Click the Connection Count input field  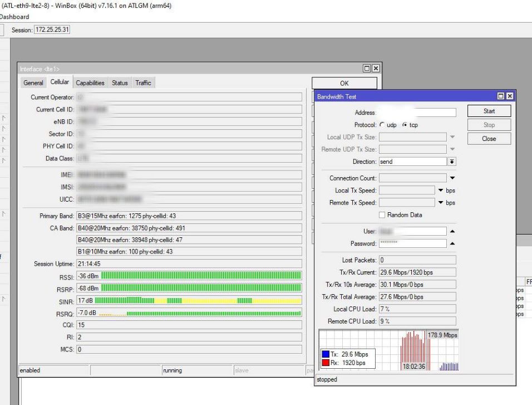[x=412, y=178]
